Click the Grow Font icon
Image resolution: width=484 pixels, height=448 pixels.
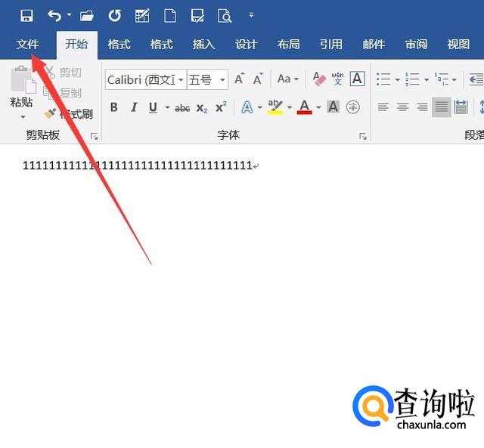pyautogui.click(x=240, y=79)
